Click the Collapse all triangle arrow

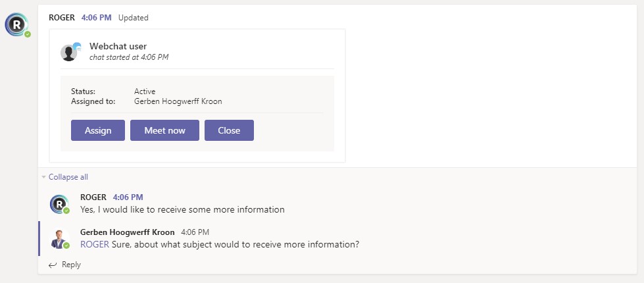pyautogui.click(x=44, y=177)
